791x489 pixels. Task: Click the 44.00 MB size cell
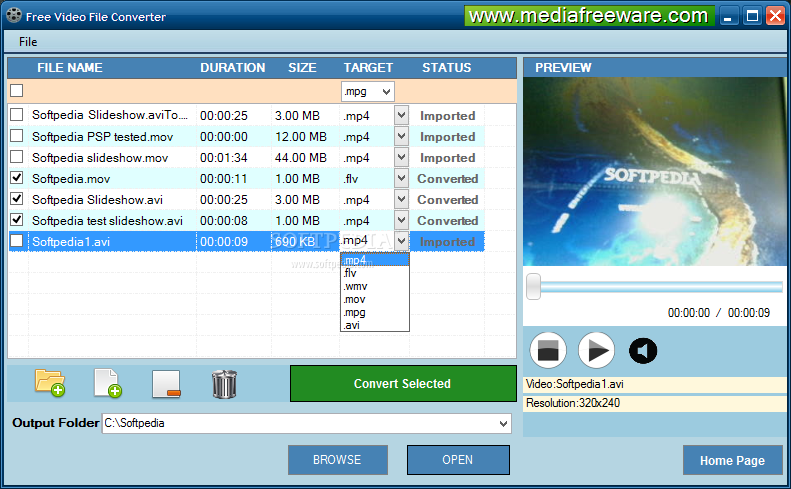click(301, 158)
